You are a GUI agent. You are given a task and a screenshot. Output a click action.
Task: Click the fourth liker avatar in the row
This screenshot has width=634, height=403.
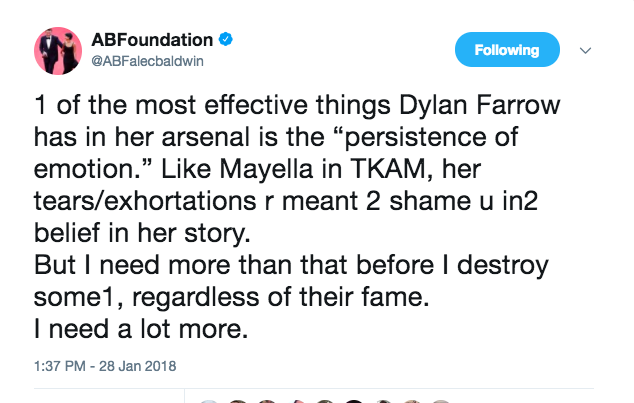click(296, 402)
